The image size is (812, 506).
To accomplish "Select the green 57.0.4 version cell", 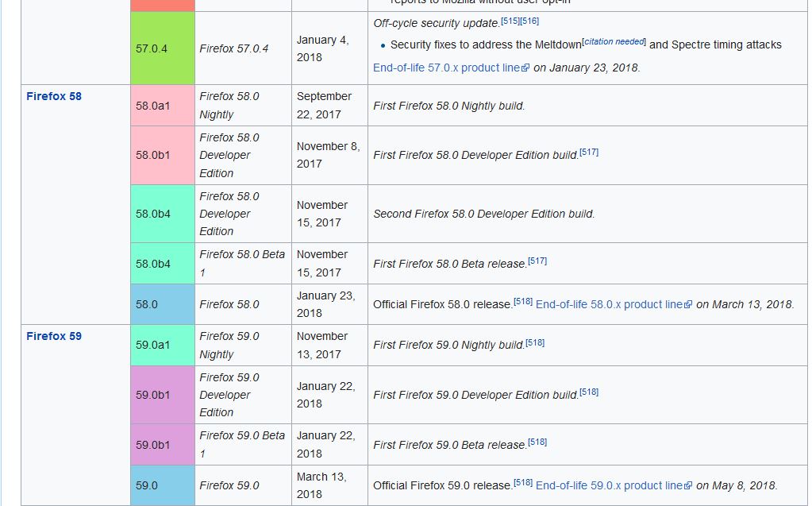I will pos(163,48).
